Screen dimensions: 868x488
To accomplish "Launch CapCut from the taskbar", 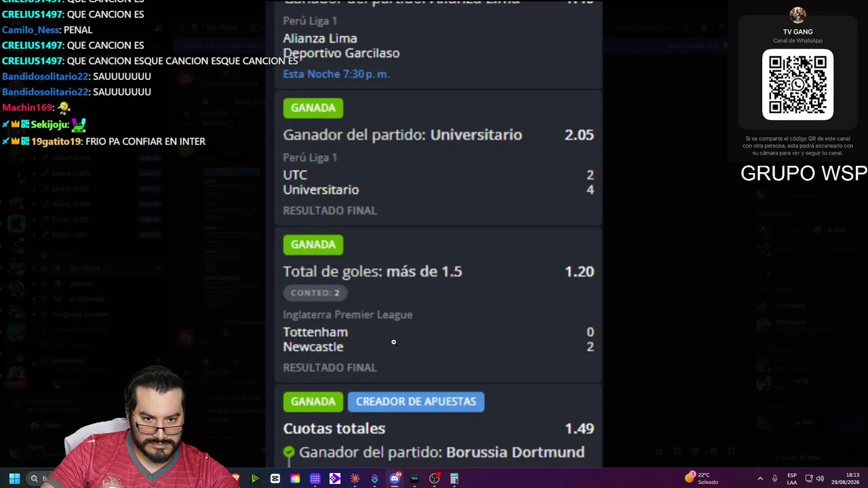I will click(275, 479).
